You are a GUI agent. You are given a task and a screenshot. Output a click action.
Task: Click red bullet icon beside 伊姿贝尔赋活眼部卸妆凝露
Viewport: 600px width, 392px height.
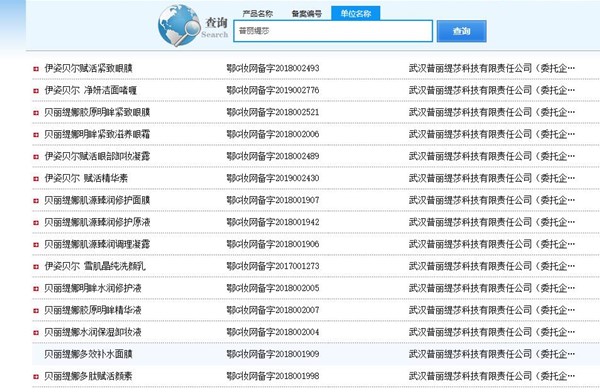[x=36, y=157]
